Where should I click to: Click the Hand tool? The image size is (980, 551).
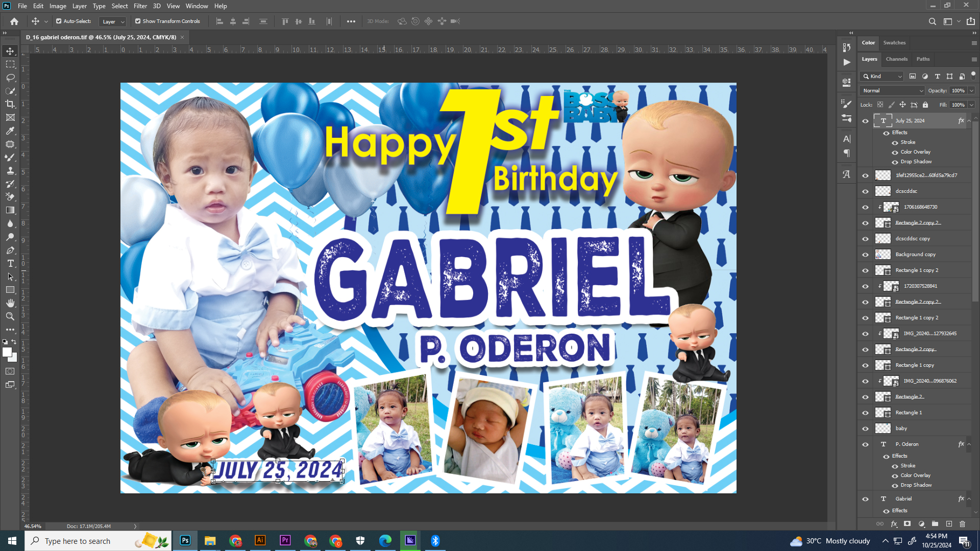pos(10,303)
